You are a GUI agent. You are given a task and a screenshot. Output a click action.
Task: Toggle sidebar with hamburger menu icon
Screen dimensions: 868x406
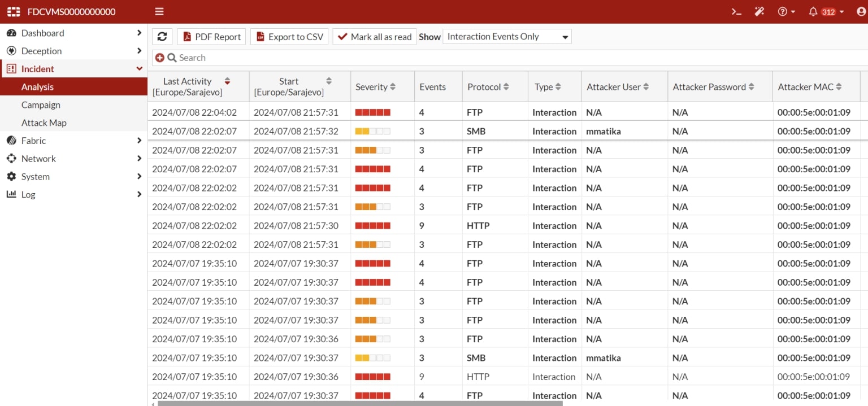click(x=159, y=11)
